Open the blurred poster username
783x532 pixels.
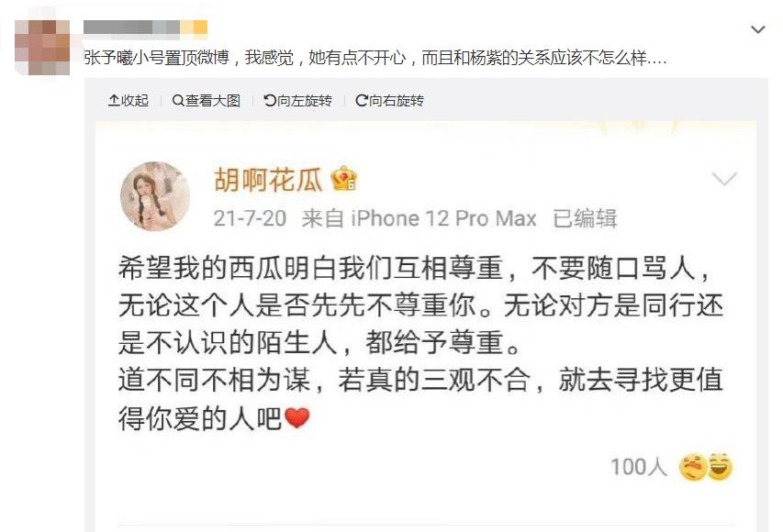click(145, 28)
